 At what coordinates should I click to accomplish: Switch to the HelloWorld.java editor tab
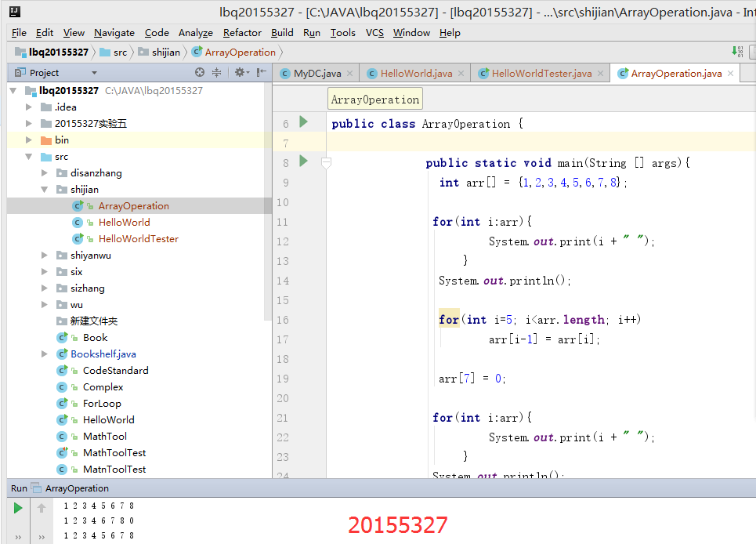pyautogui.click(x=416, y=74)
